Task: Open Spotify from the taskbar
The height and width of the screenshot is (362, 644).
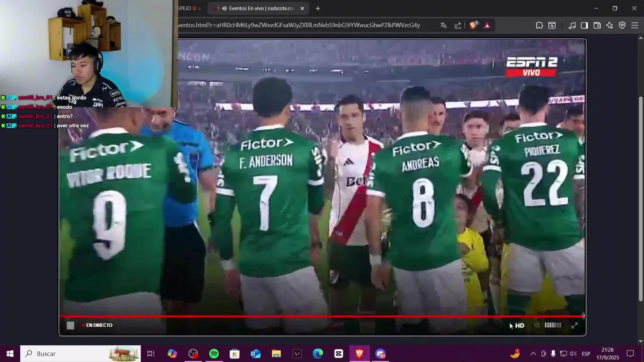Action: click(x=214, y=353)
